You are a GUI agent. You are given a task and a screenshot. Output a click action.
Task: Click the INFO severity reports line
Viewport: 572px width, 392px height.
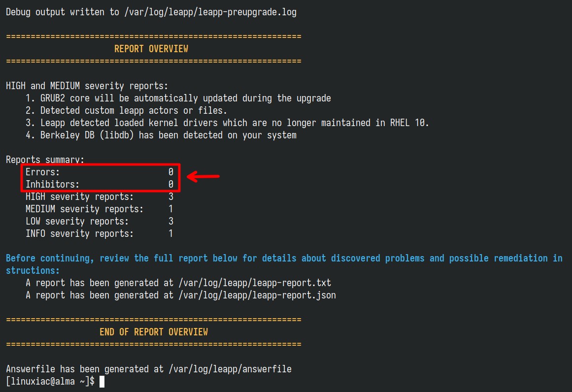(x=99, y=234)
